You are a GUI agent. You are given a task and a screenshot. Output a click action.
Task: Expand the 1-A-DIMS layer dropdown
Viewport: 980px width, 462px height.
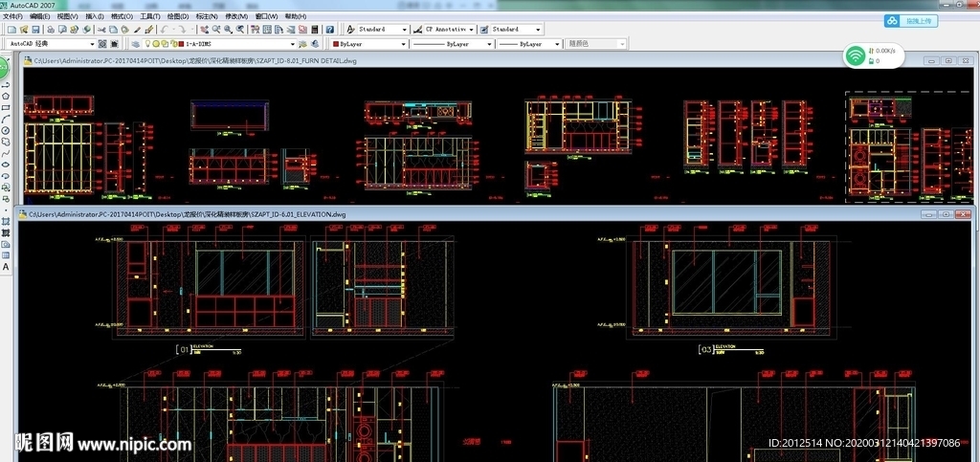(292, 44)
